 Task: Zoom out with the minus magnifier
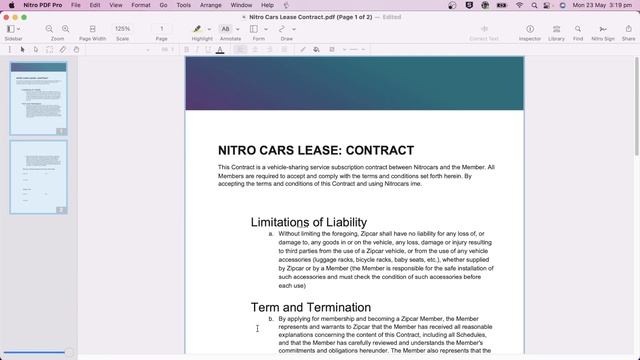[49, 29]
